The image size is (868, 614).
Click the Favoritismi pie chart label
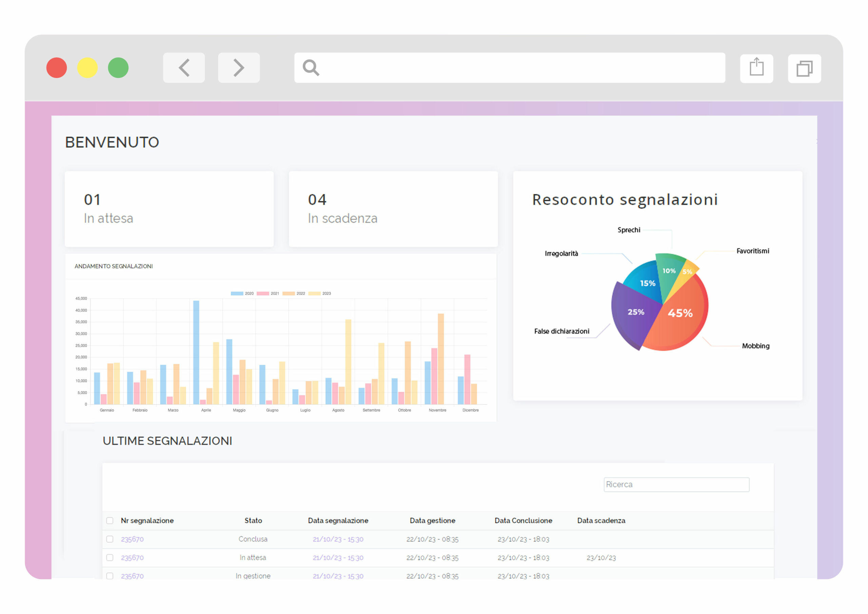(753, 251)
